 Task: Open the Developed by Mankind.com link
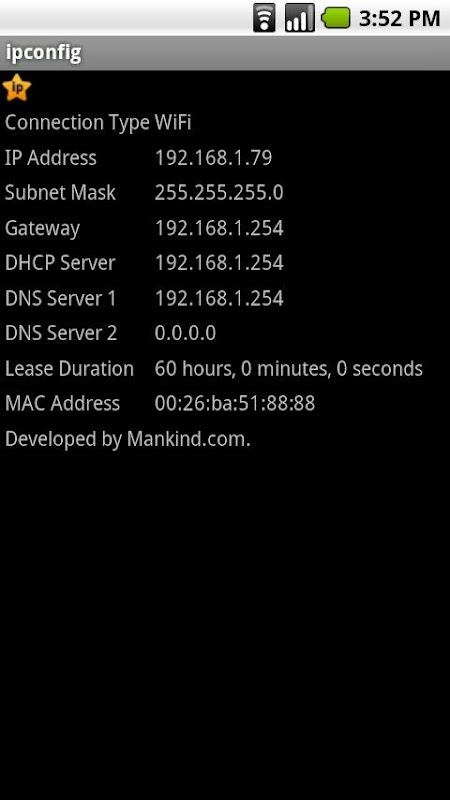click(x=128, y=439)
